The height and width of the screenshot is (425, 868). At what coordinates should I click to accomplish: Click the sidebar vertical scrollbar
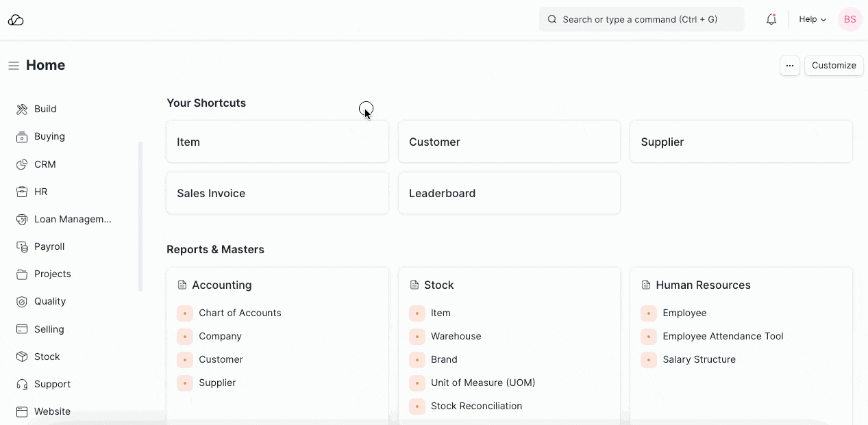point(140,216)
